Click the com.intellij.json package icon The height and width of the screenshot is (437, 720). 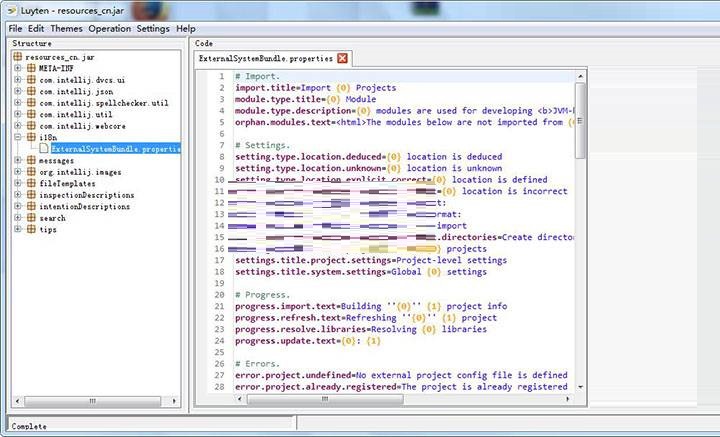31,91
